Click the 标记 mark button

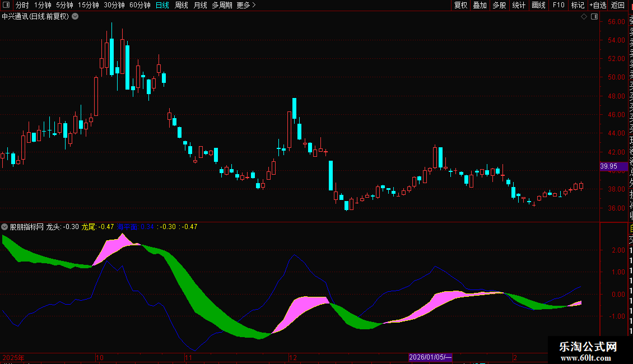(578, 5)
